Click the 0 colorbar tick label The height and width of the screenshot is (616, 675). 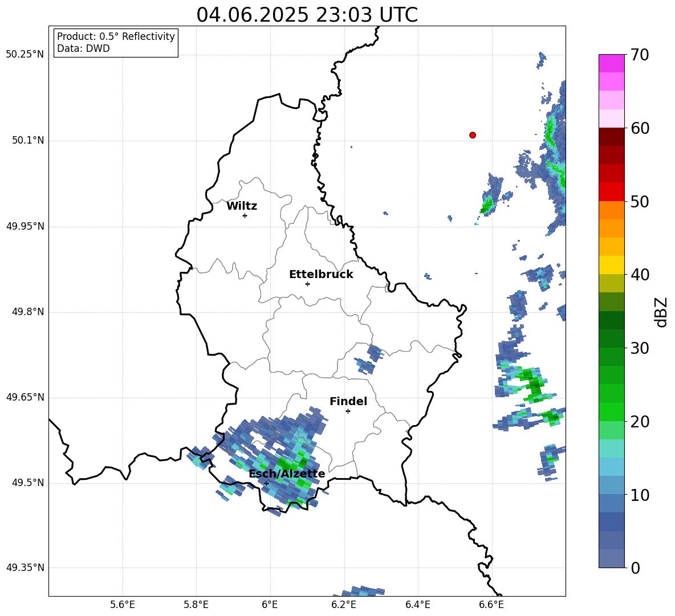(x=635, y=568)
